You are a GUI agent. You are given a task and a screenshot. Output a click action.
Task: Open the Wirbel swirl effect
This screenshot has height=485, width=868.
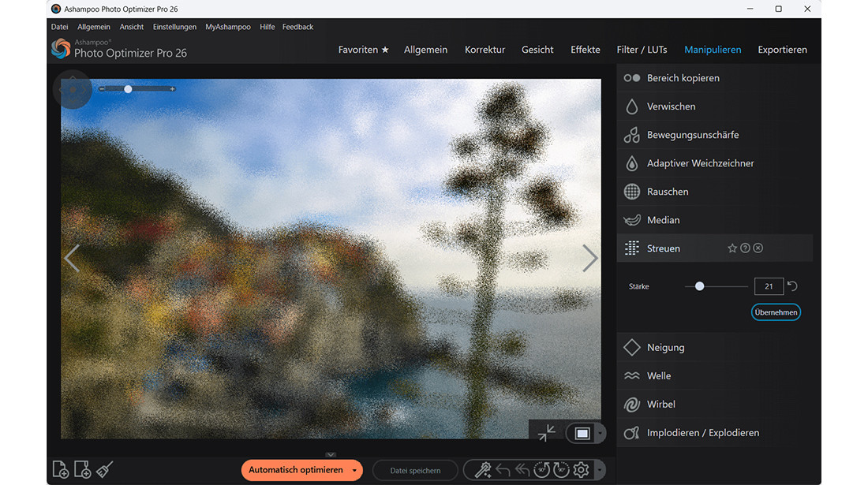(x=714, y=405)
